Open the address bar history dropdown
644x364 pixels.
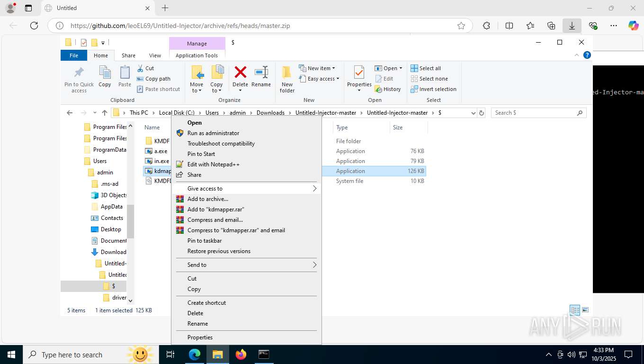(x=473, y=113)
